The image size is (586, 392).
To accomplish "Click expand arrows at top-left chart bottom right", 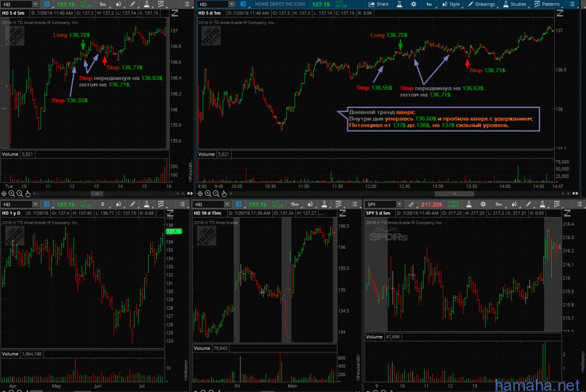I will [190, 194].
